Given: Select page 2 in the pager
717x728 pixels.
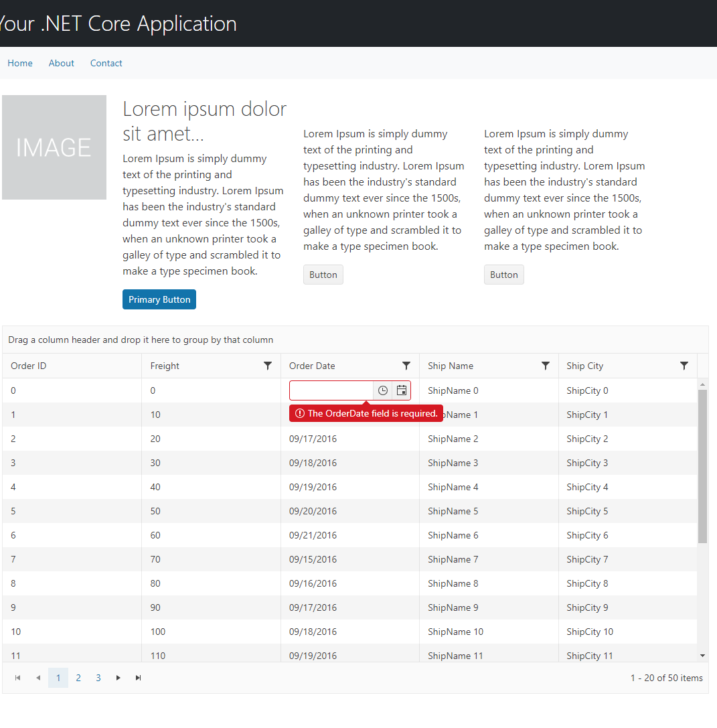Looking at the screenshot, I should point(78,678).
